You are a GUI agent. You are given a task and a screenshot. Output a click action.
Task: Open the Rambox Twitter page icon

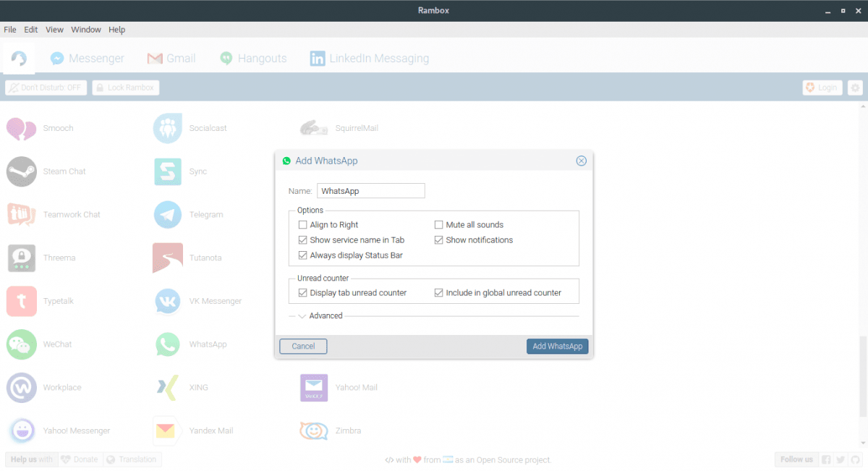(841, 459)
